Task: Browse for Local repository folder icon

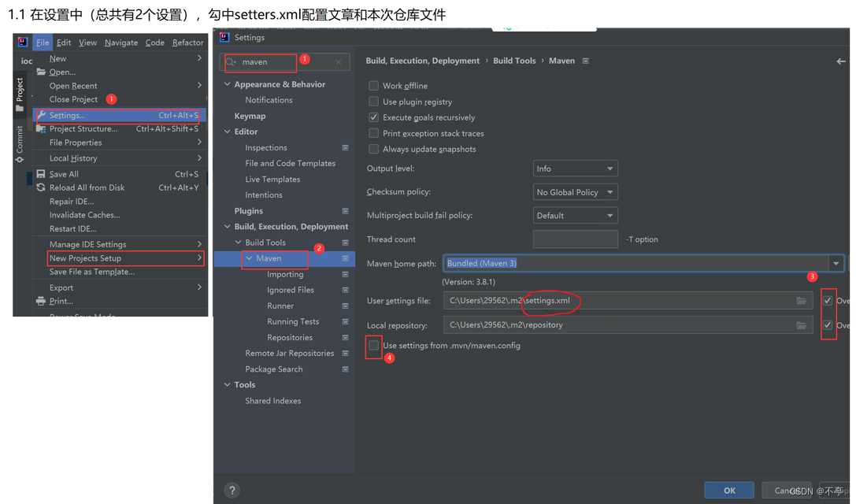Action: click(802, 325)
